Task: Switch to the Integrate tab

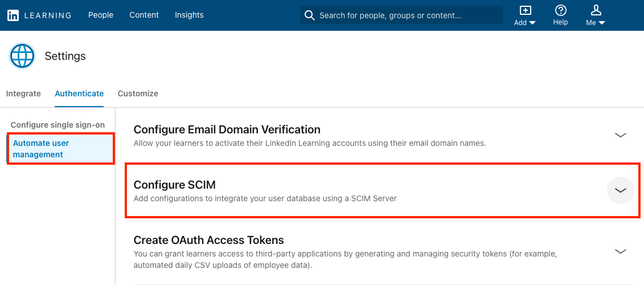Action: [x=23, y=93]
